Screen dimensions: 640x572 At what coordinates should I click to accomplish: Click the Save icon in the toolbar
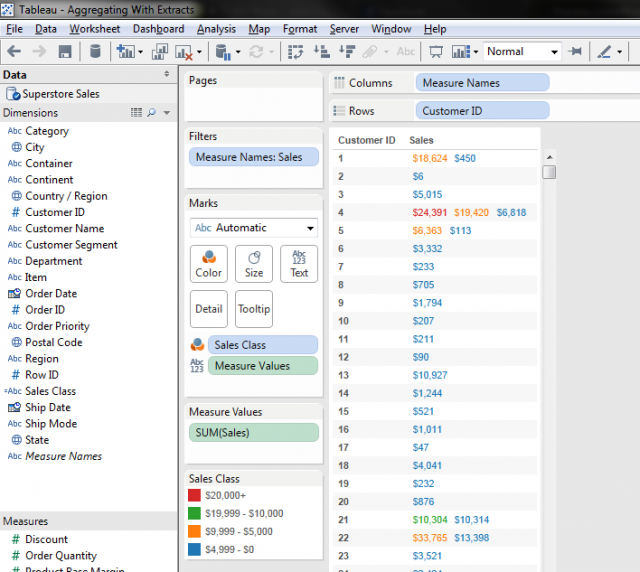click(x=65, y=51)
